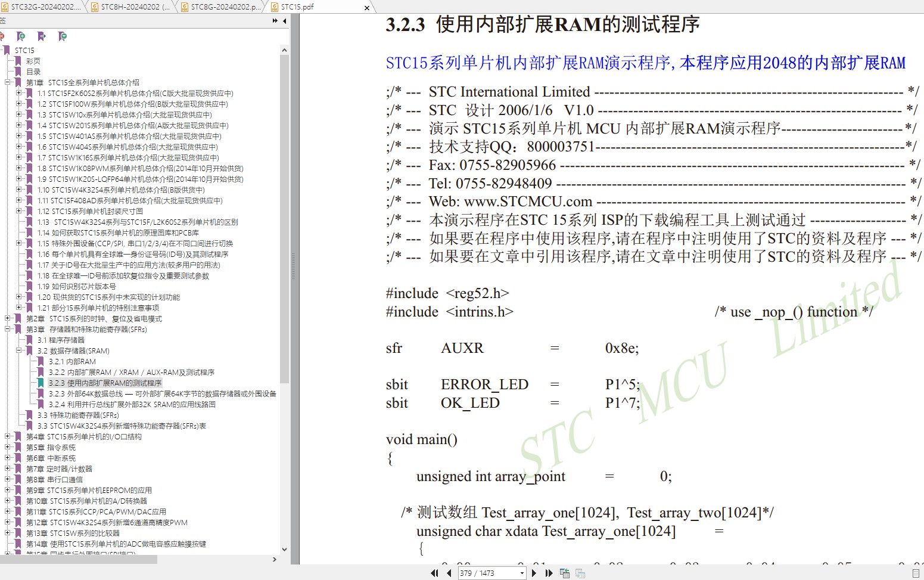Click the Web: www.STCMCU.com text
This screenshot has width=924, height=580.
(511, 201)
